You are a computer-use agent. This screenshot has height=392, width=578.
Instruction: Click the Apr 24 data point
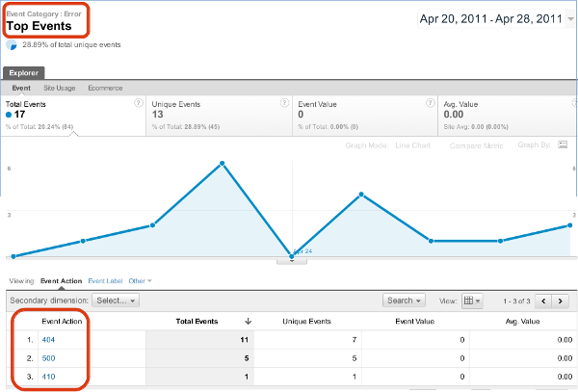click(292, 256)
